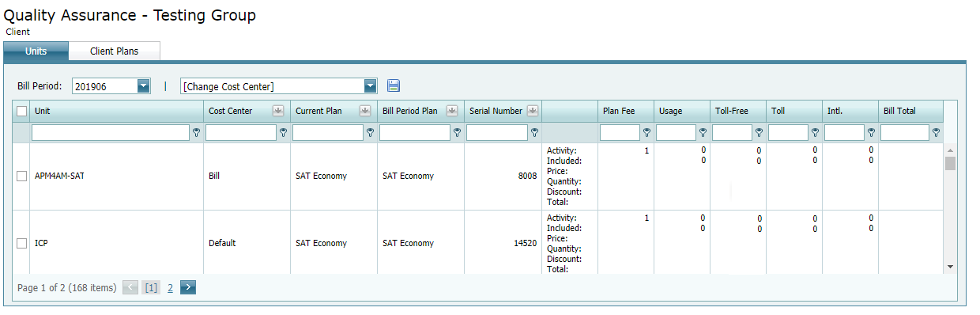The height and width of the screenshot is (315, 980).
Task: Click grid scrollbar up arrow
Action: tap(951, 150)
